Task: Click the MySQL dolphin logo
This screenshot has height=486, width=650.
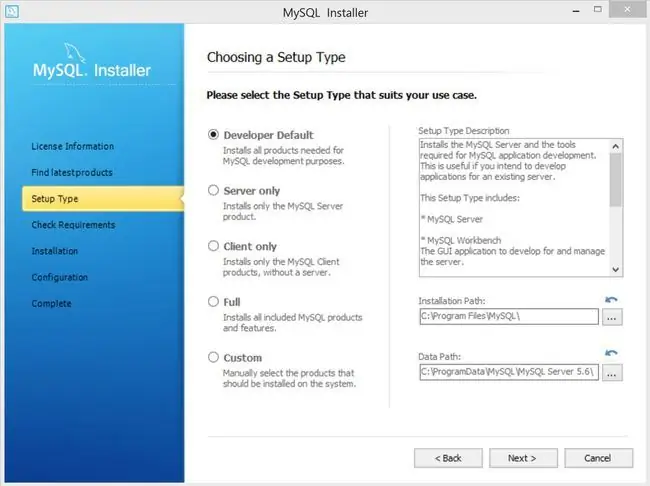Action: pyautogui.click(x=75, y=53)
